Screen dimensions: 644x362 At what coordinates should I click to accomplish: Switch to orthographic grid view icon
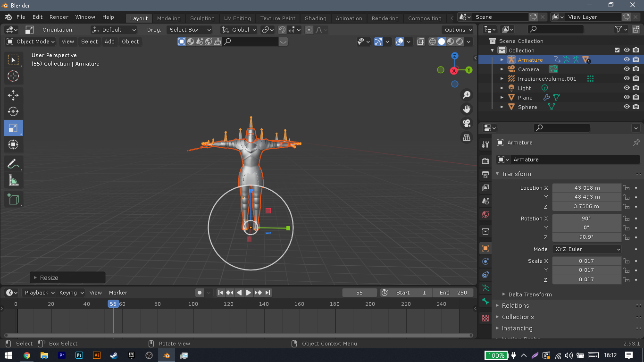[467, 138]
